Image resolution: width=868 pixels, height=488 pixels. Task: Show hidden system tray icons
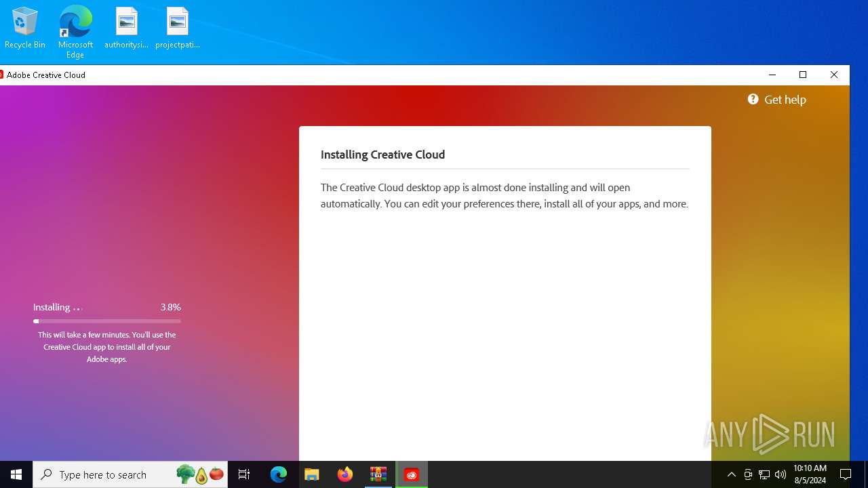[x=731, y=474]
